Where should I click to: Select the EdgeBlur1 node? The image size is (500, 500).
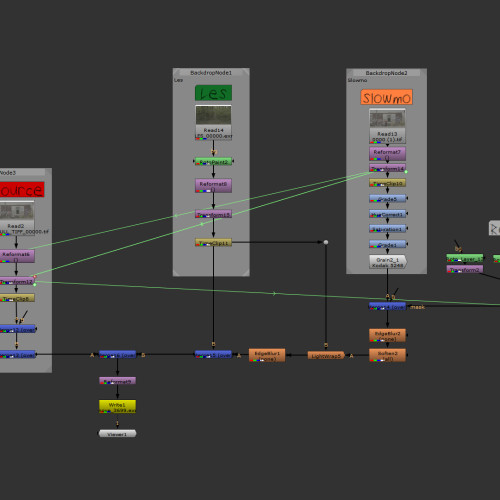click(267, 355)
